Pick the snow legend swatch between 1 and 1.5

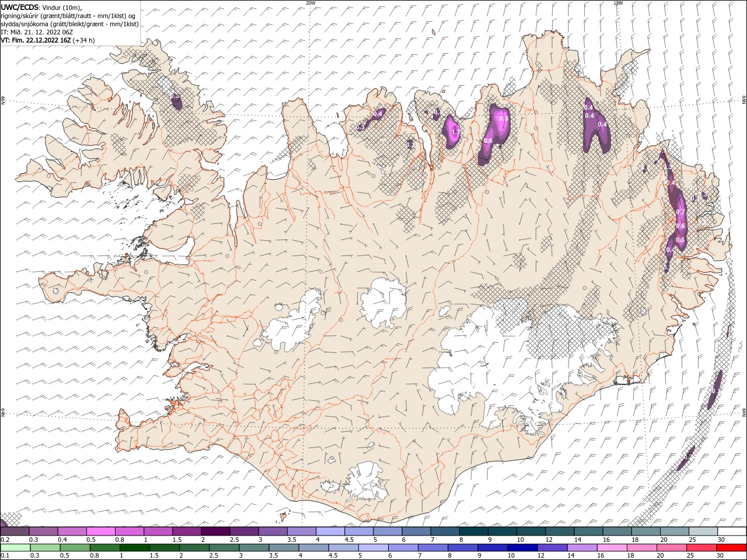[x=158, y=531]
